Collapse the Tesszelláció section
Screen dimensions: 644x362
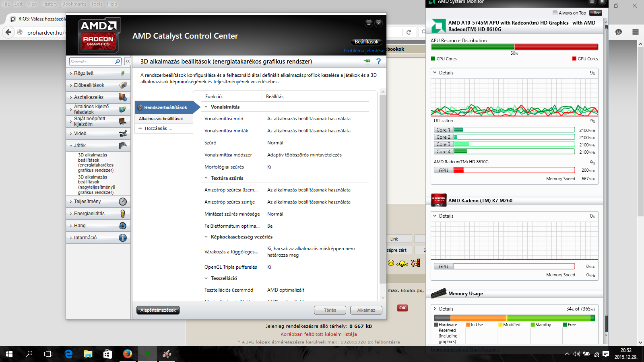pyautogui.click(x=206, y=278)
